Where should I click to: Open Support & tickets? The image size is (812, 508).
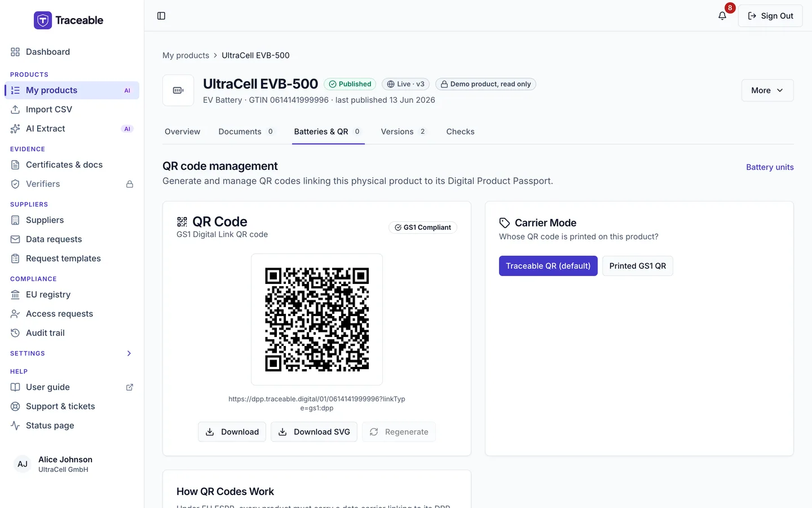click(x=72, y=406)
